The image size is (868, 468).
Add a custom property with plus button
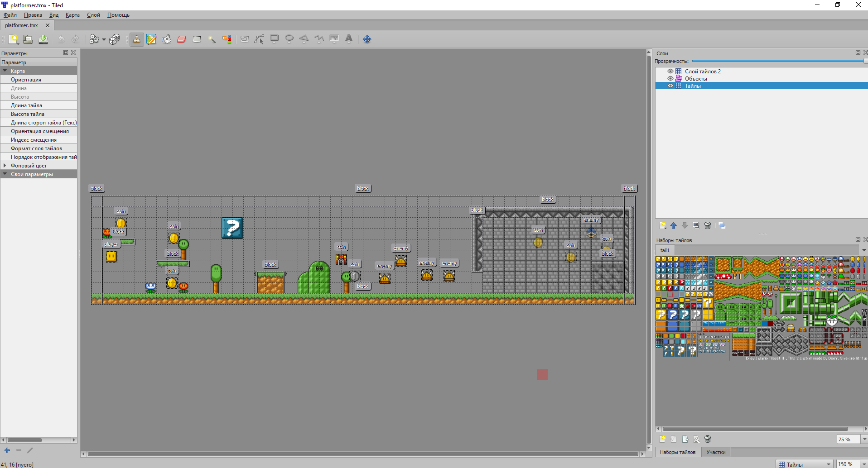click(7, 450)
